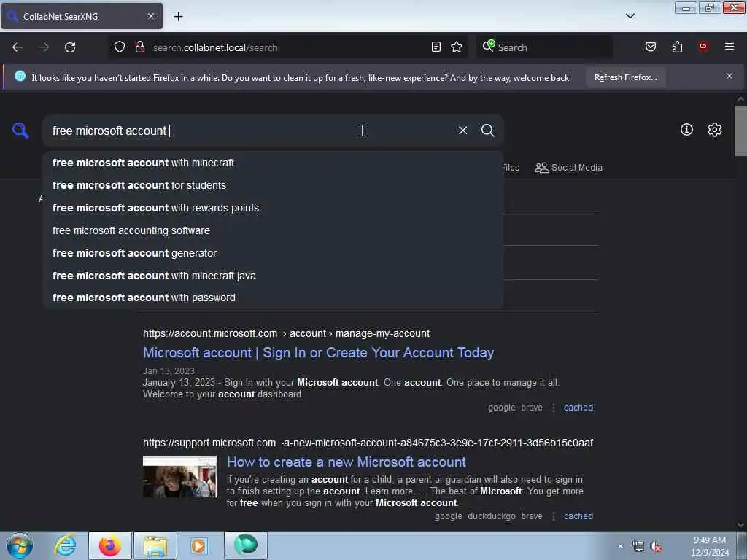
Task: Open a new browser tab
Action: coord(178,17)
